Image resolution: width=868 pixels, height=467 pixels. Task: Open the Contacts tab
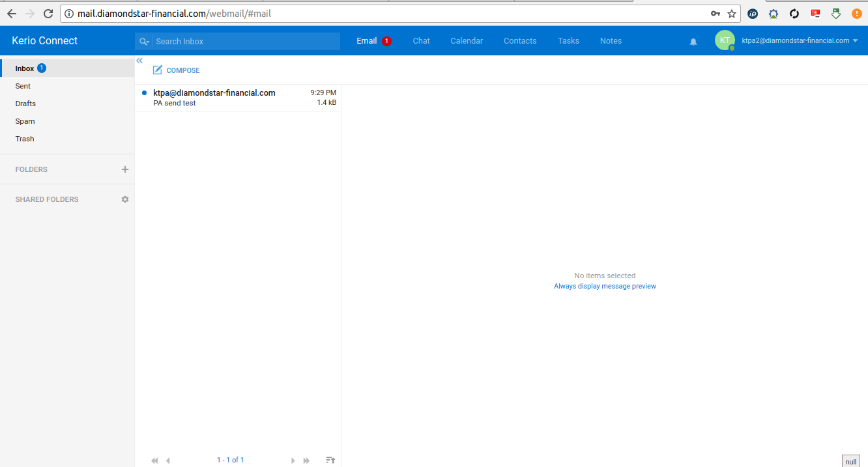click(x=520, y=41)
